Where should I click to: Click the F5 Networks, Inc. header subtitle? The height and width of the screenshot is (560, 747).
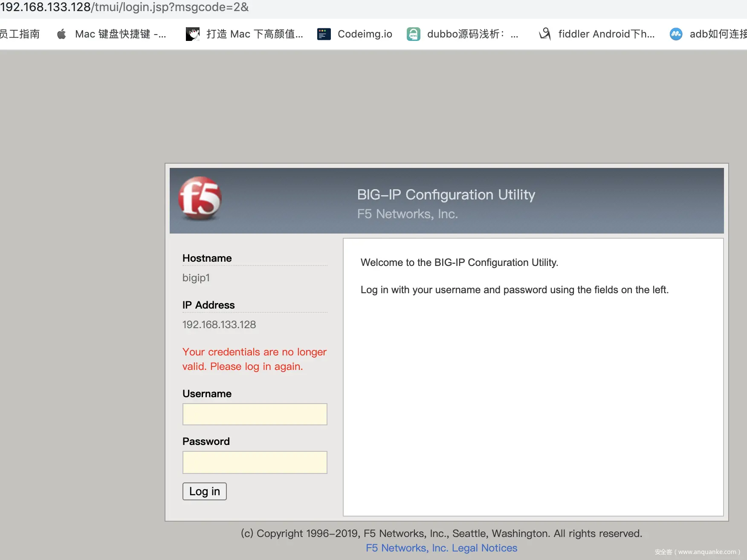408,214
